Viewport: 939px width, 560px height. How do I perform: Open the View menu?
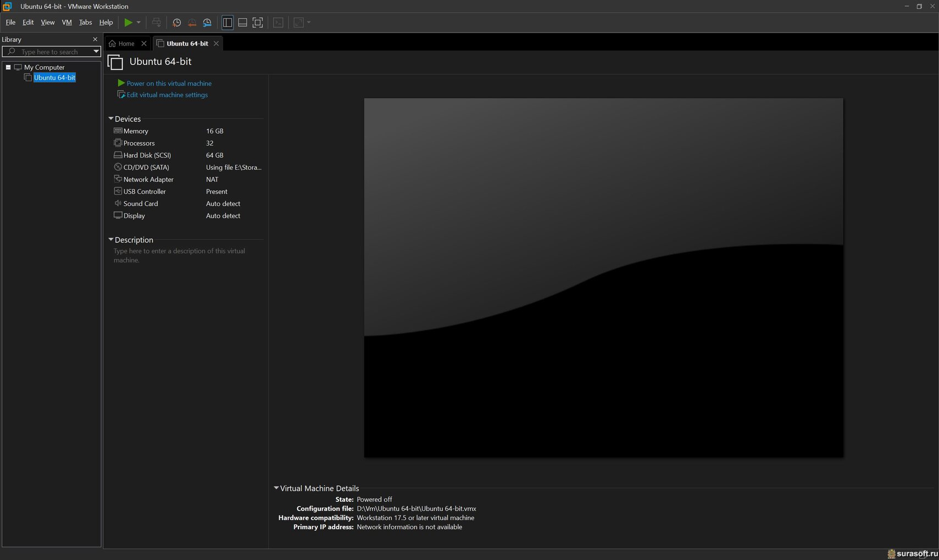point(48,23)
